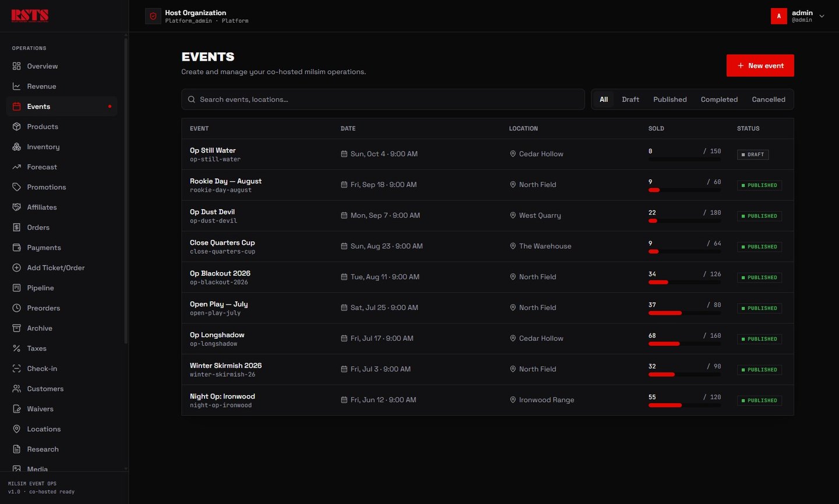Open the Op Still Water event

pos(213,150)
